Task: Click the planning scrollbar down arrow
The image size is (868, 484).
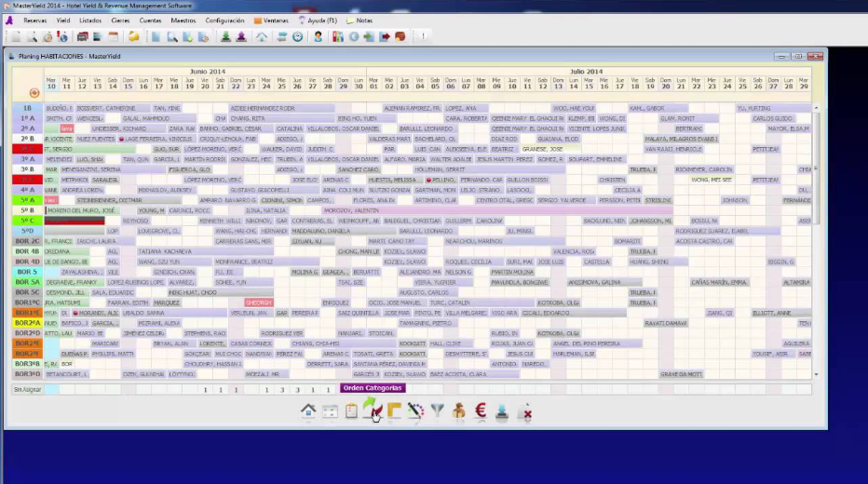Action: coord(816,374)
